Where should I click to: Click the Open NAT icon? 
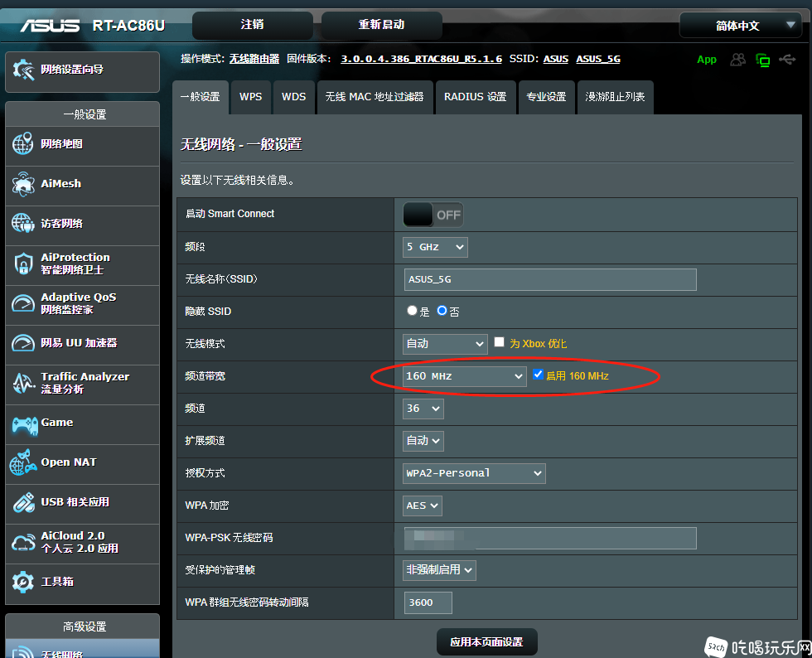[23, 462]
